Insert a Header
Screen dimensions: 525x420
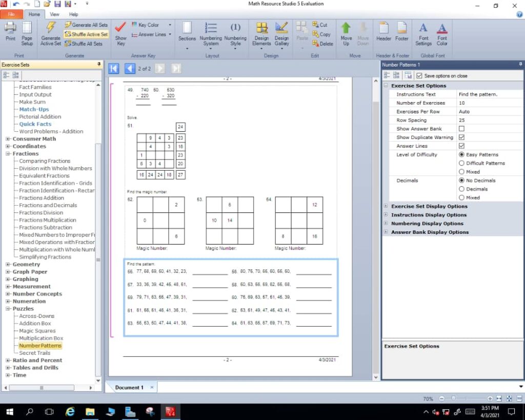(383, 32)
